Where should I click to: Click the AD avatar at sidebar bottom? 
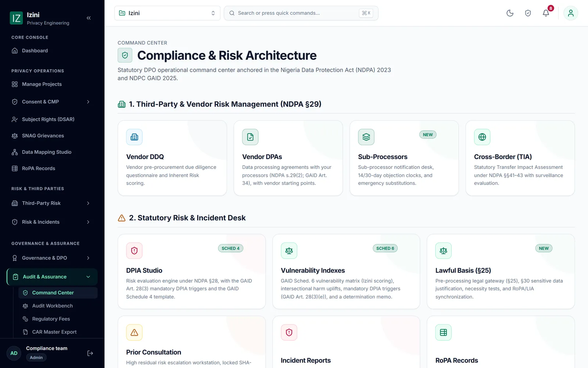point(14,353)
